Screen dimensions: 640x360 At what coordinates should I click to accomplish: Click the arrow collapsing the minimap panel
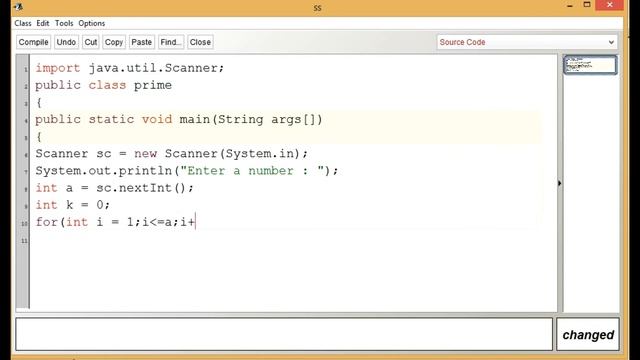(560, 183)
